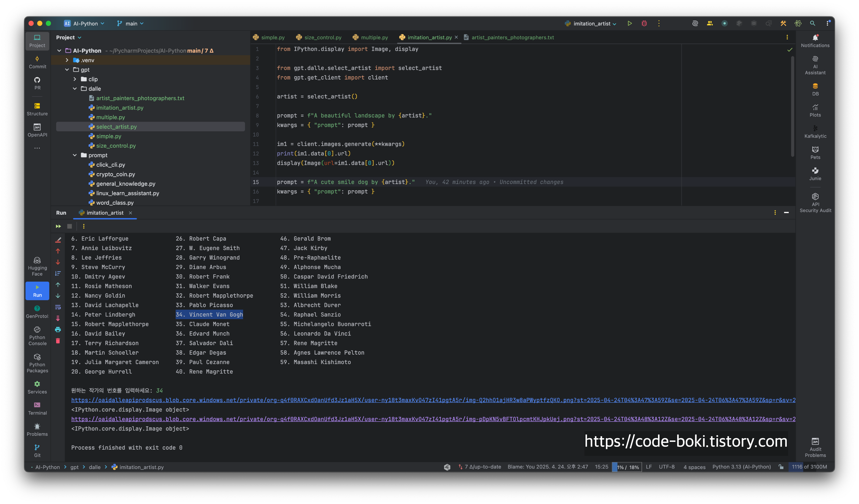Open the AI Assistant panel

[815, 65]
